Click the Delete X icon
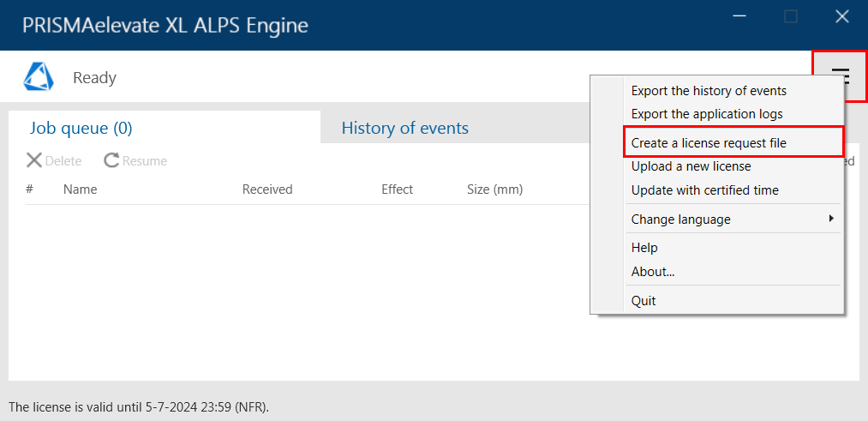Screen dimensions: 868x421 [33, 160]
